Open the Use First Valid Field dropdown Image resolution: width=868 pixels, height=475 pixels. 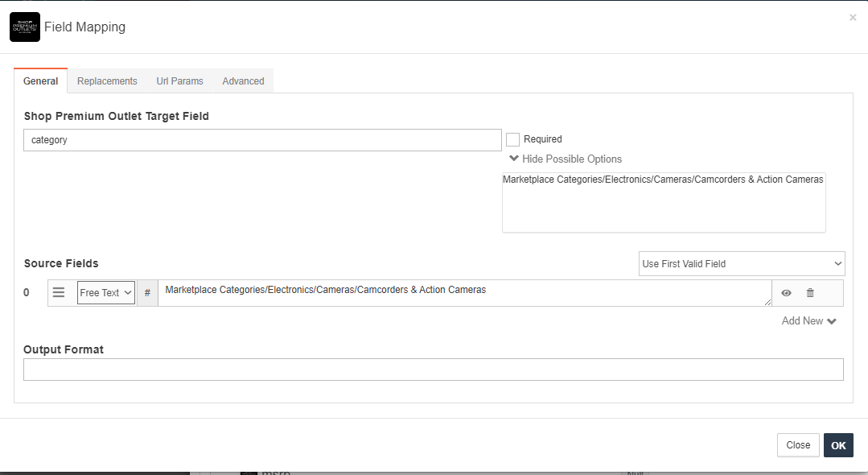[x=742, y=264]
